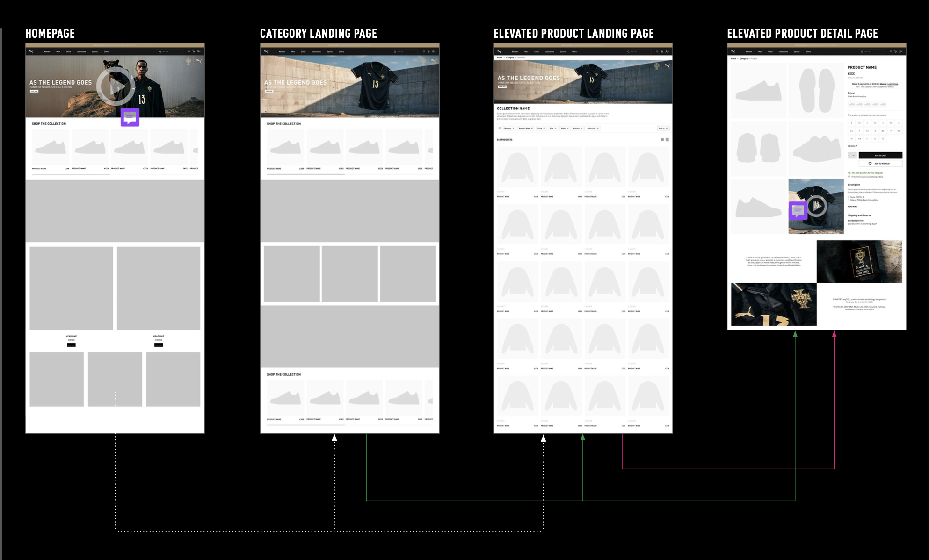Expand the Product Type filter dropdown
This screenshot has height=560, width=929.
526,128
